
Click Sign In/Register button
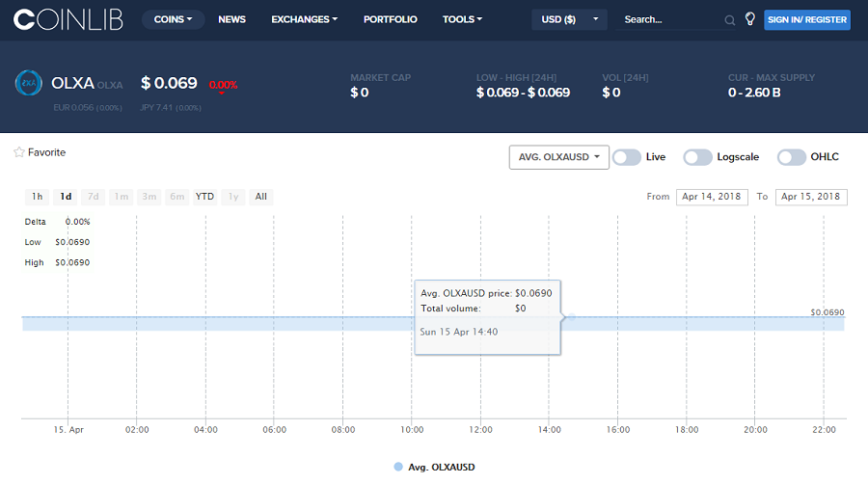[x=807, y=20]
